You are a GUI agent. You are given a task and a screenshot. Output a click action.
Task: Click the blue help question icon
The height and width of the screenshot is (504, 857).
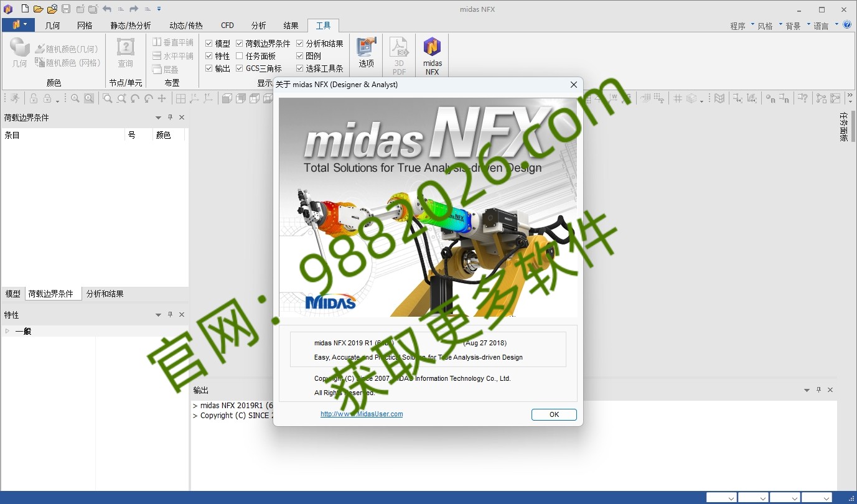pos(847,25)
